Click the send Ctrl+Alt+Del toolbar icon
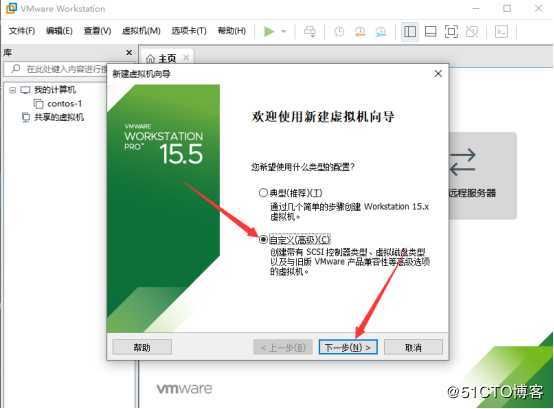Viewport: 554px width, 409px height. [x=310, y=31]
